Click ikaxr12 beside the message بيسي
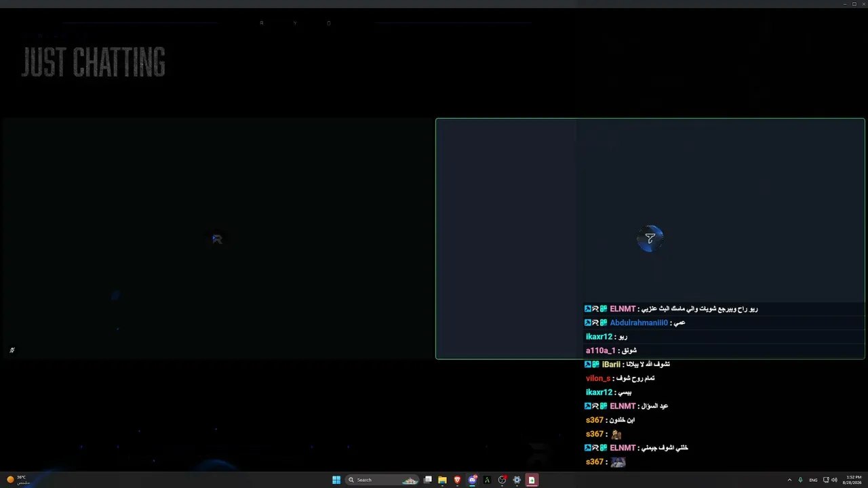Image resolution: width=868 pixels, height=488 pixels. (x=599, y=392)
